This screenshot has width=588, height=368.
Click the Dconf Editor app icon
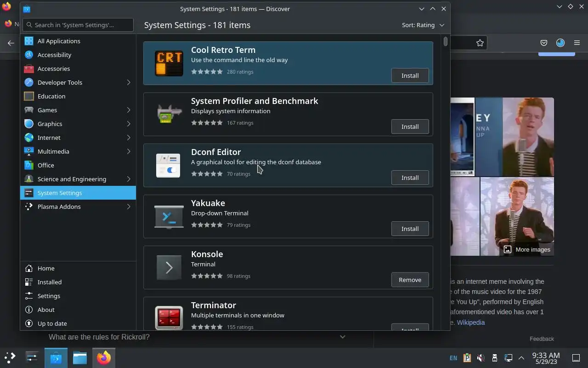169,166
